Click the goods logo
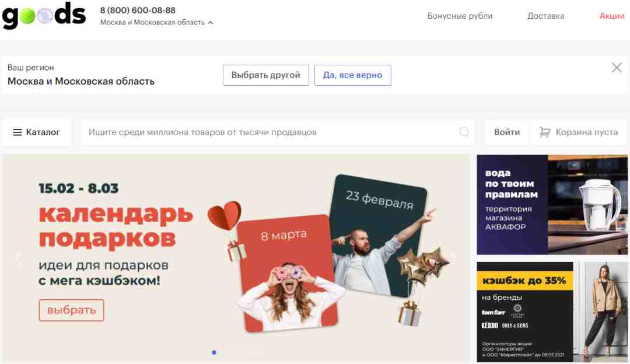Image resolution: width=630 pixels, height=364 pixels. (44, 15)
